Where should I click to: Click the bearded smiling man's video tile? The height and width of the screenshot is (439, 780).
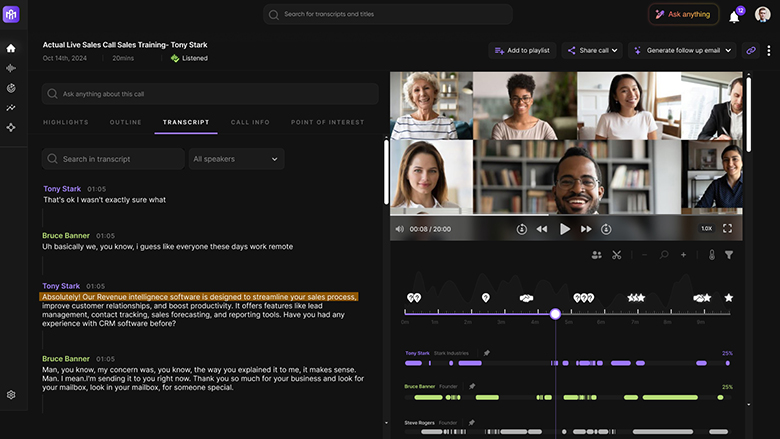tap(577, 177)
